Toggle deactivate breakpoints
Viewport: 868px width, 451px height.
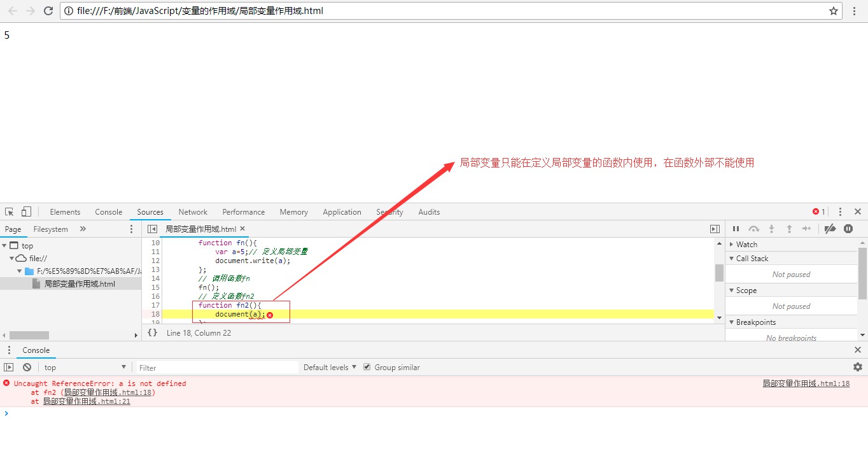[x=830, y=229]
